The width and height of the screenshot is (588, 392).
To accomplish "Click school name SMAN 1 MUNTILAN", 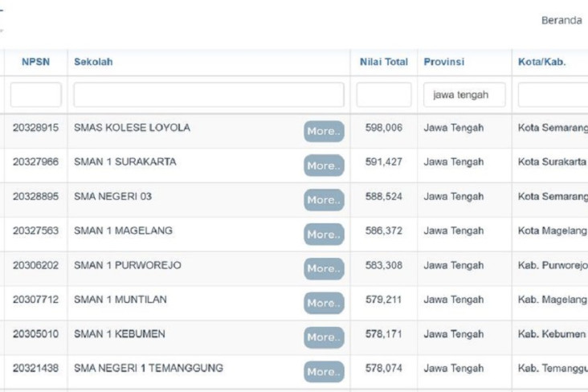I will [120, 300].
